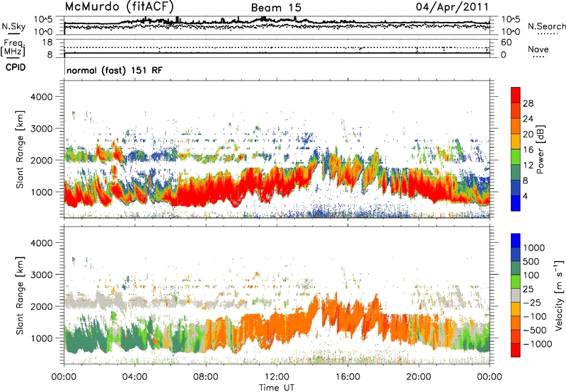Click the "Power [dB]" colorbar title

pyautogui.click(x=540, y=149)
